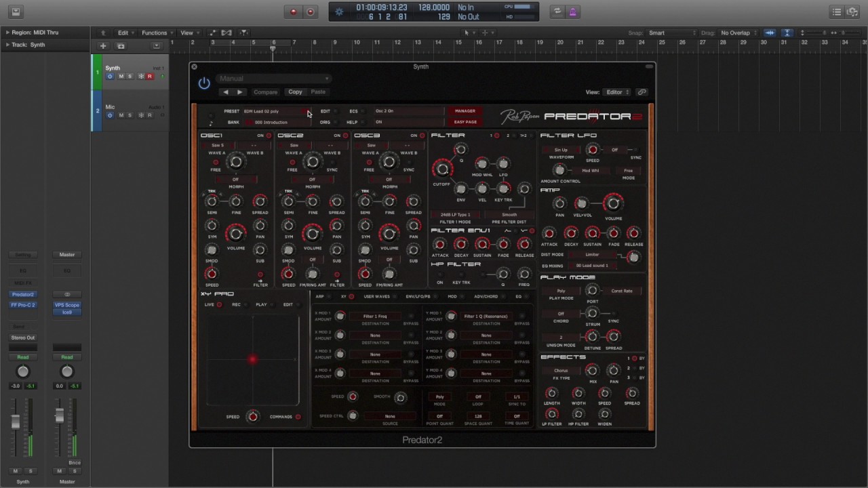Mute the Mic track

tap(121, 115)
